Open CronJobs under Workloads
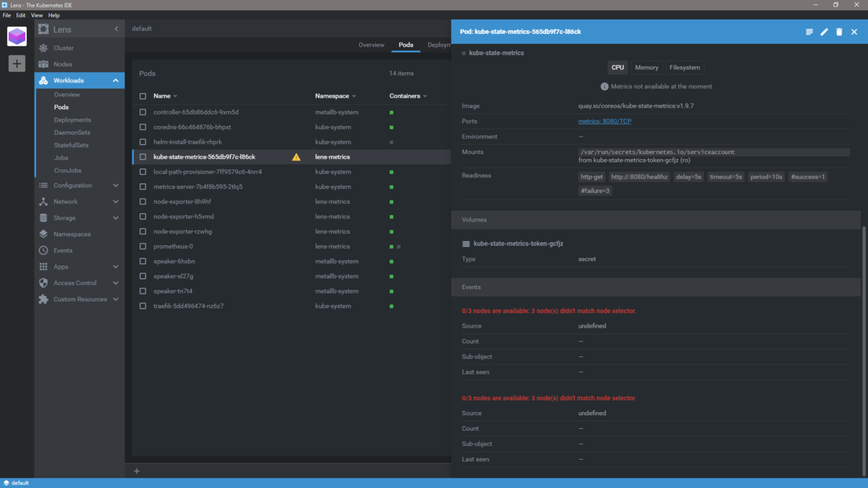The image size is (868, 488). tap(67, 171)
